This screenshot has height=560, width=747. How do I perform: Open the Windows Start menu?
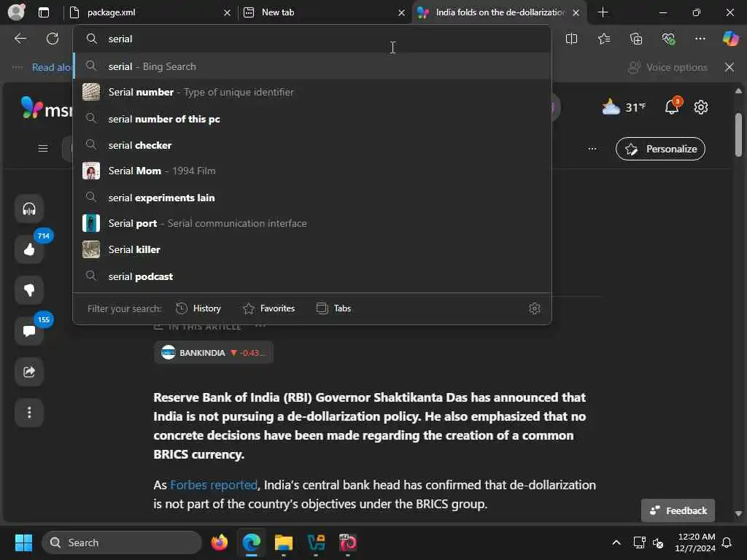pyautogui.click(x=23, y=542)
